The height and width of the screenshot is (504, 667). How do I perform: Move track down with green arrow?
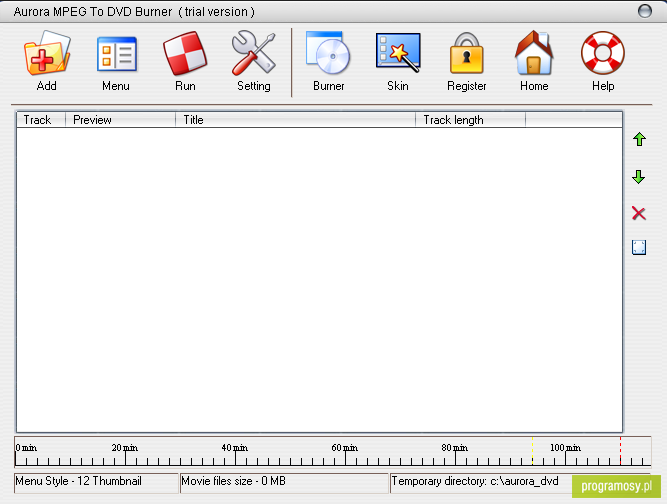point(638,177)
